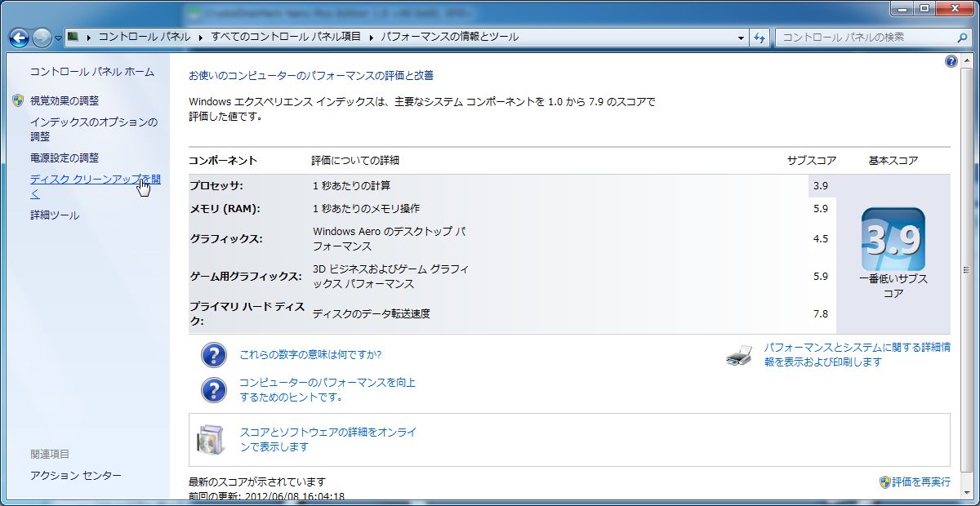Image resolution: width=980 pixels, height=506 pixels.
Task: Open スコアとソフトウェアの詳細をオンラインで表示します link
Action: [328, 440]
